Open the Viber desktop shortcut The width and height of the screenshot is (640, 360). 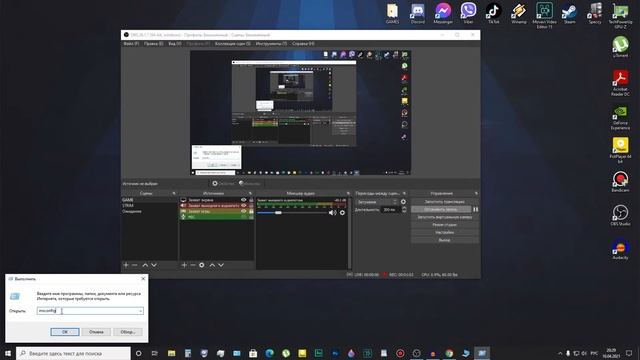tap(468, 13)
